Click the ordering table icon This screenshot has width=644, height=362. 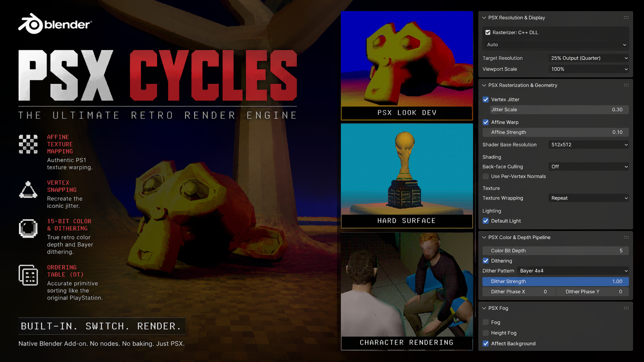coord(28,275)
